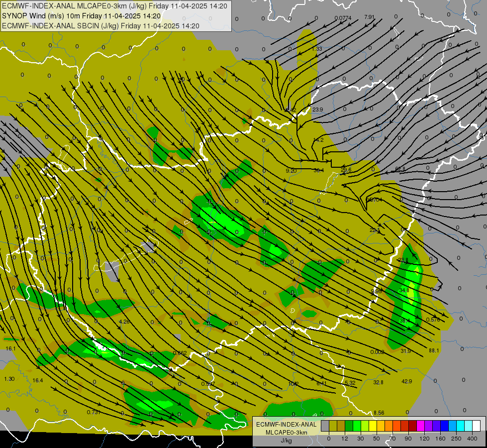The image size is (487, 448).
Task: Click the map value -23.8
Action: pyautogui.click(x=402, y=260)
